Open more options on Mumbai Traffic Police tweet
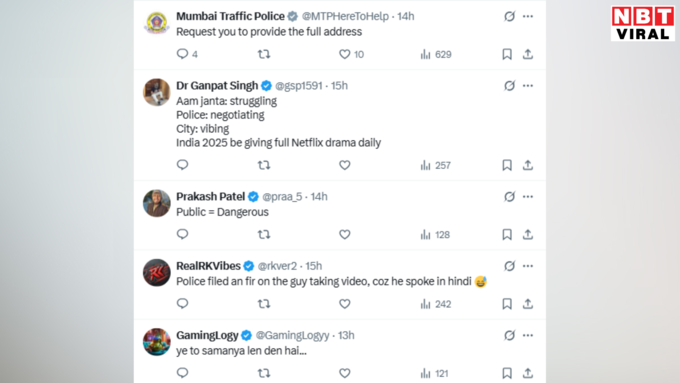The image size is (680, 383). pyautogui.click(x=528, y=16)
